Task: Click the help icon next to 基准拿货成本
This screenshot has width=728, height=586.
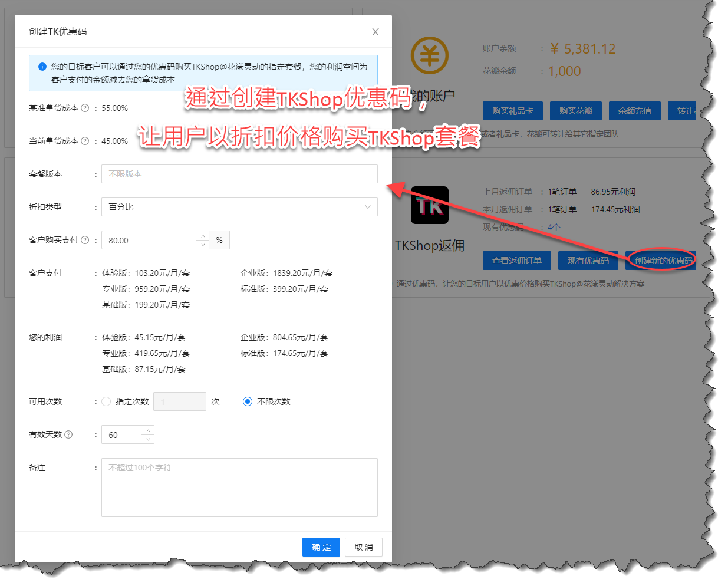Action: [85, 108]
